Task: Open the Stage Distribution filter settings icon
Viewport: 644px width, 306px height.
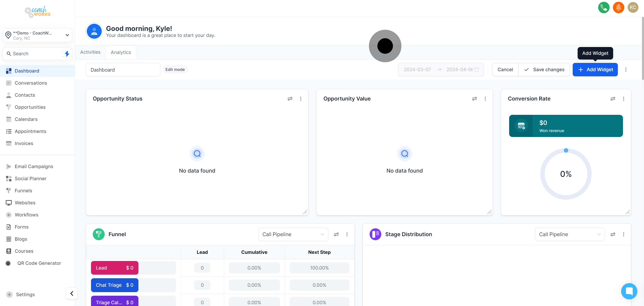Action: click(x=612, y=234)
